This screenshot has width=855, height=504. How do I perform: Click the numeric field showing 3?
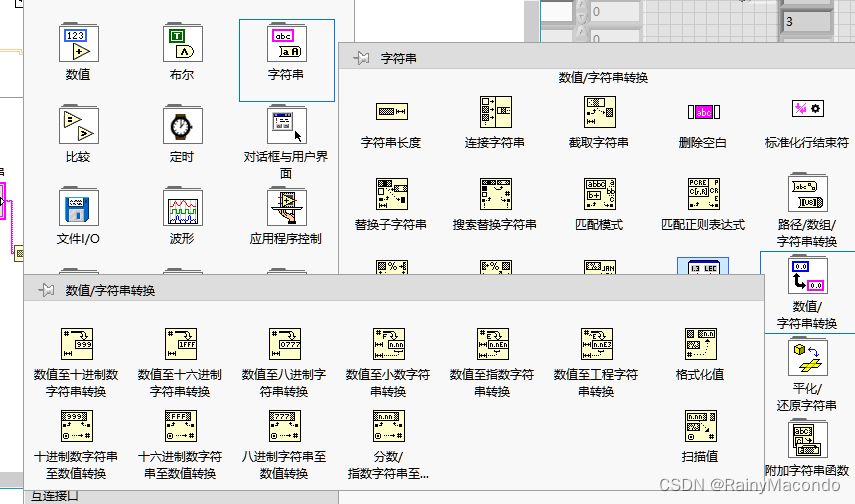(x=808, y=22)
